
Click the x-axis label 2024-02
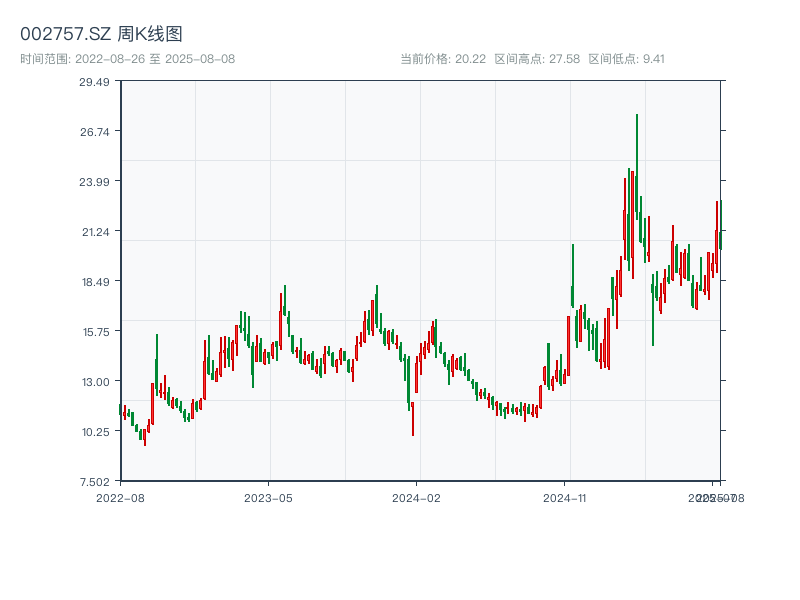pos(416,498)
